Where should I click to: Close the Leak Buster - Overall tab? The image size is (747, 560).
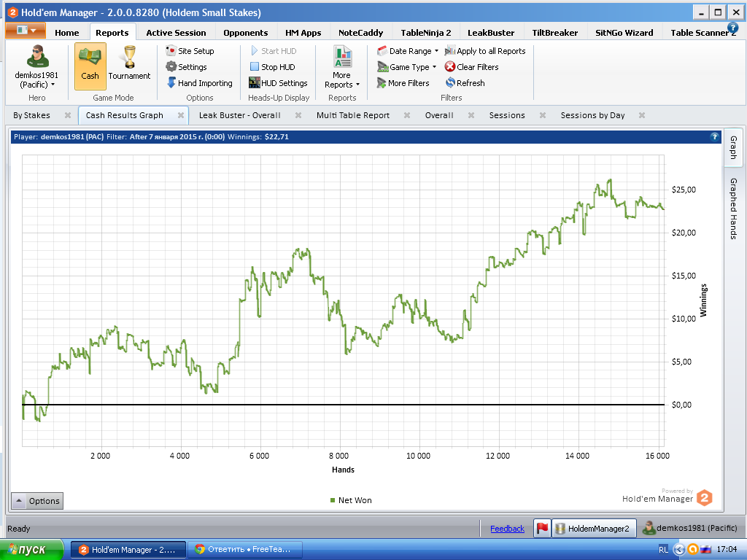tap(298, 115)
